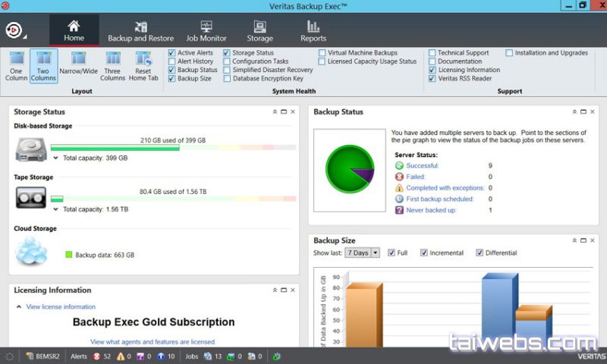Open the Backup and Restore tab
Screen dimensions: 607x364
pos(140,31)
